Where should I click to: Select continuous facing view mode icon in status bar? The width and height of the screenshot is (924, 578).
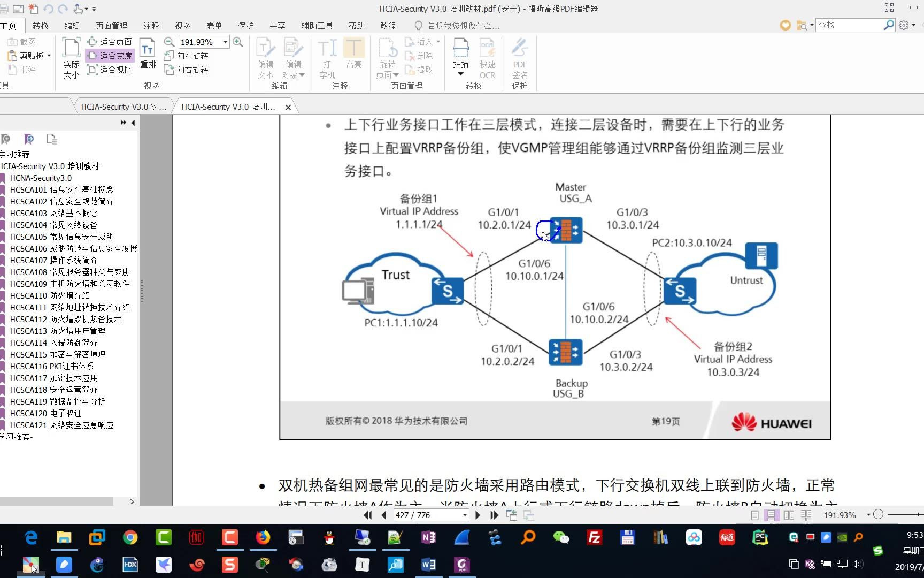coord(806,515)
